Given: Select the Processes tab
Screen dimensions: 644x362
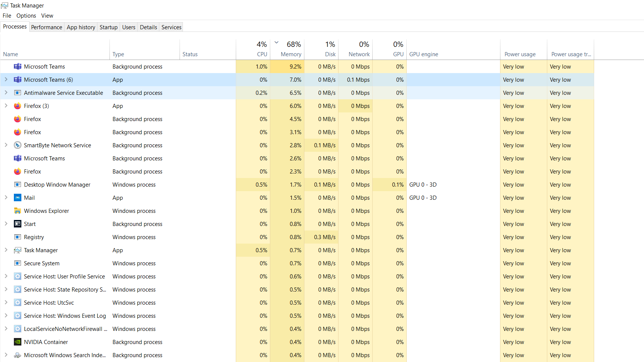Looking at the screenshot, I should [x=15, y=27].
